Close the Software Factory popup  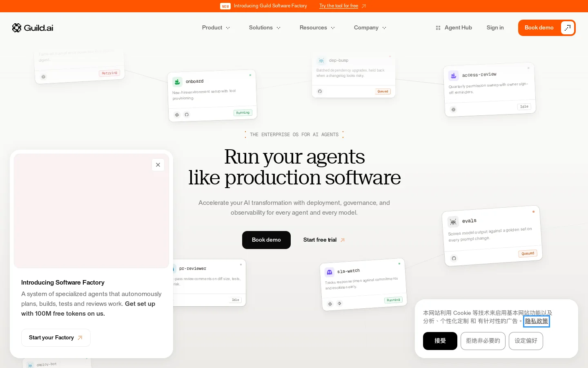coord(158,165)
